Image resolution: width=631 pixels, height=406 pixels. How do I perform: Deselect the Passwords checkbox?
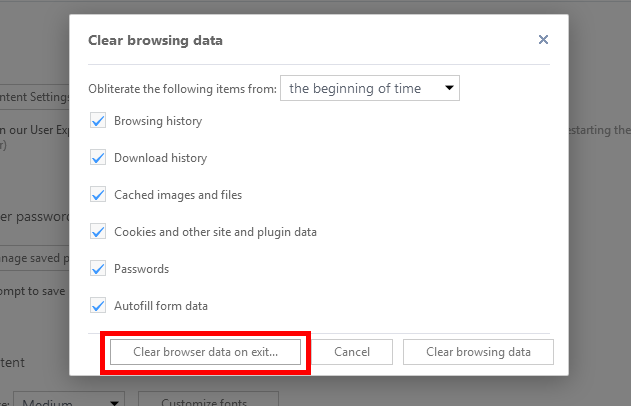coord(98,269)
